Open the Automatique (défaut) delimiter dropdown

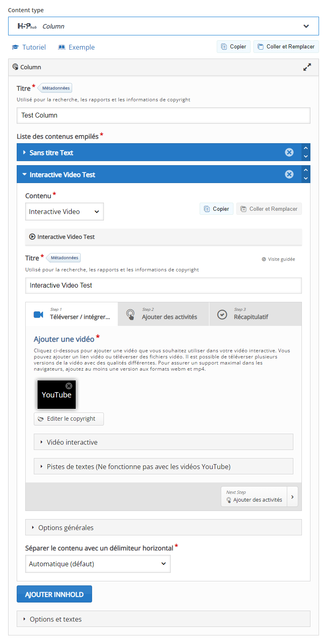tap(98, 564)
